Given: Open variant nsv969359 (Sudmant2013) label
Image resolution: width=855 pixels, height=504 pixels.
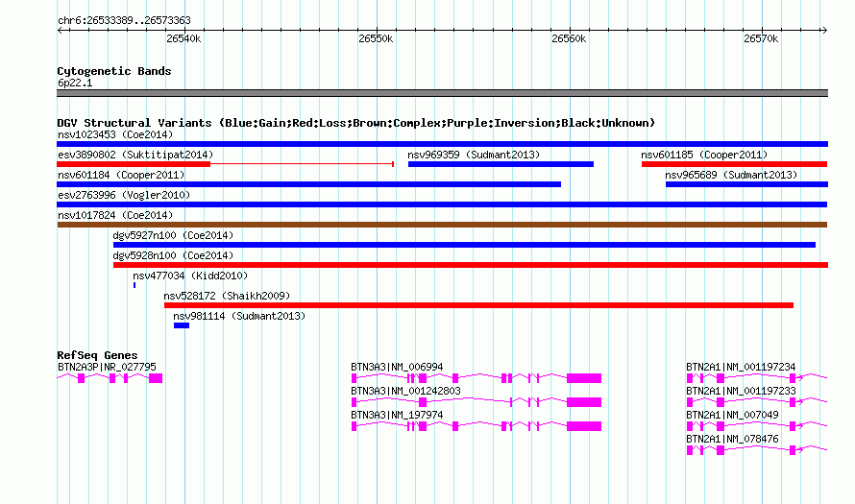Looking at the screenshot, I should point(474,155).
